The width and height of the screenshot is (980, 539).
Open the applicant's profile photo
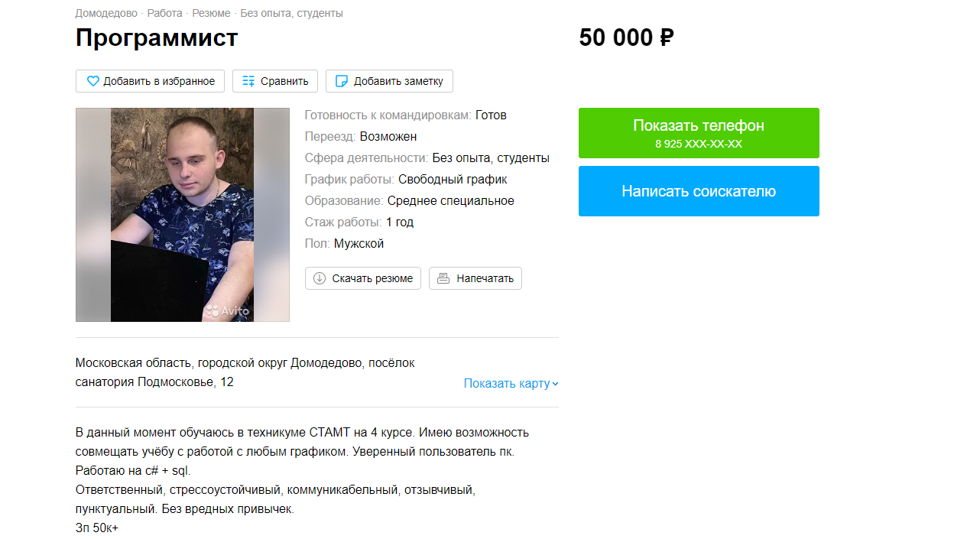coord(183,215)
